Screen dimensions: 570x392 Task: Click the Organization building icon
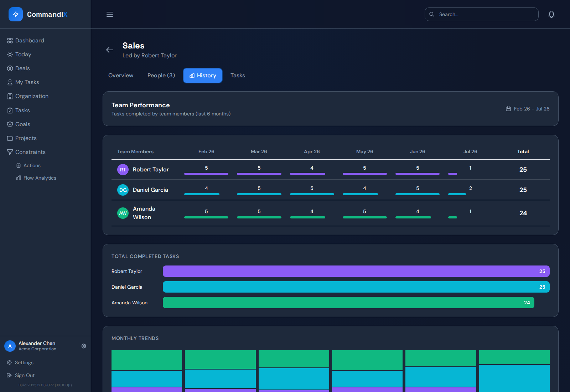(x=10, y=96)
